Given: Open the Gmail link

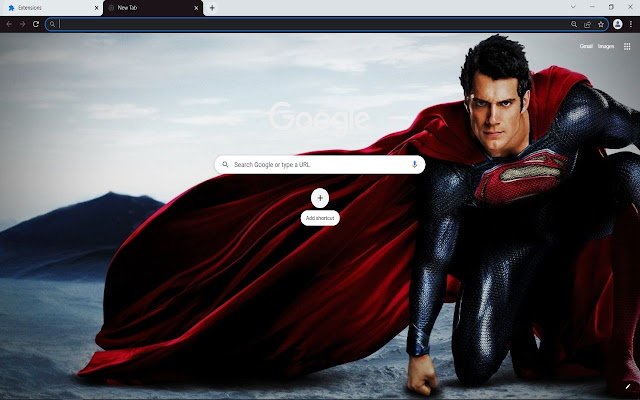Looking at the screenshot, I should pos(586,46).
